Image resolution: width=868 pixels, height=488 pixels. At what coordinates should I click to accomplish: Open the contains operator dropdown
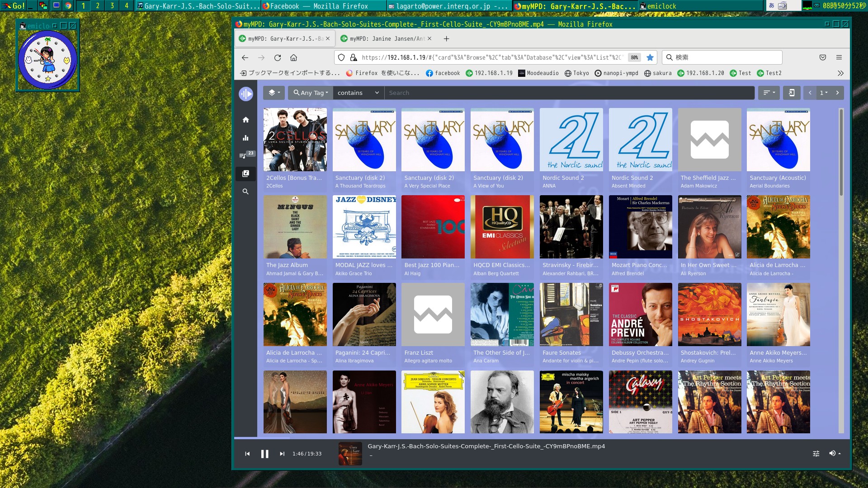(358, 93)
